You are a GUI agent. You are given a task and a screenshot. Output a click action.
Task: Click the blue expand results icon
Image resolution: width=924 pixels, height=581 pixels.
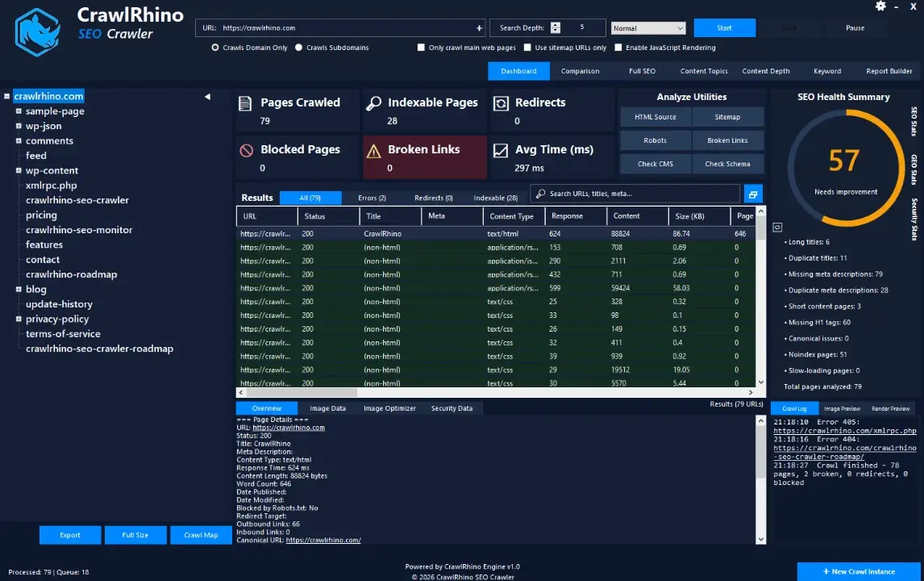753,194
